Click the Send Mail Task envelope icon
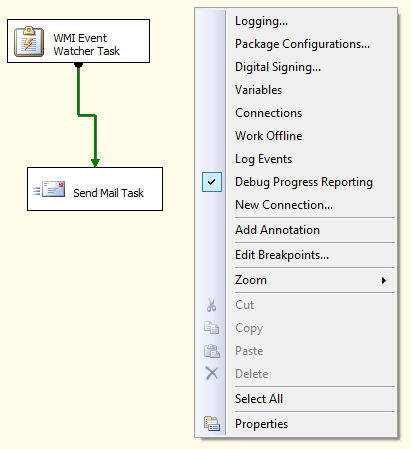 pos(49,190)
